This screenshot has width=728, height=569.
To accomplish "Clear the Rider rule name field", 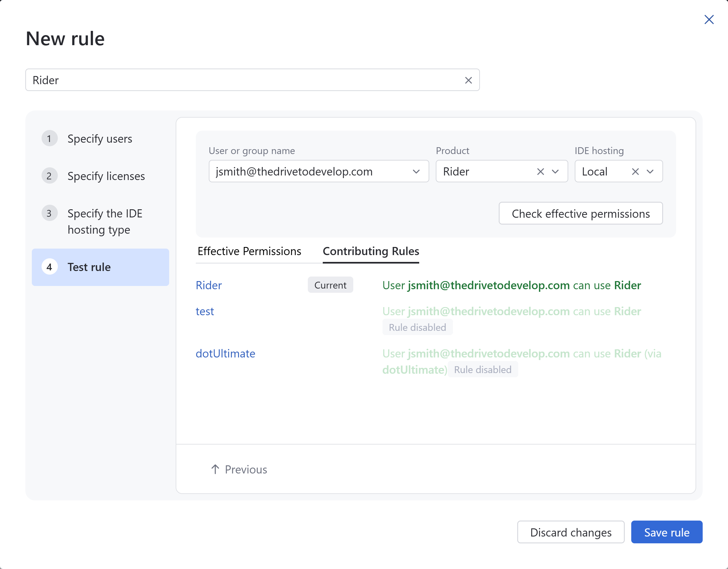I will [468, 80].
